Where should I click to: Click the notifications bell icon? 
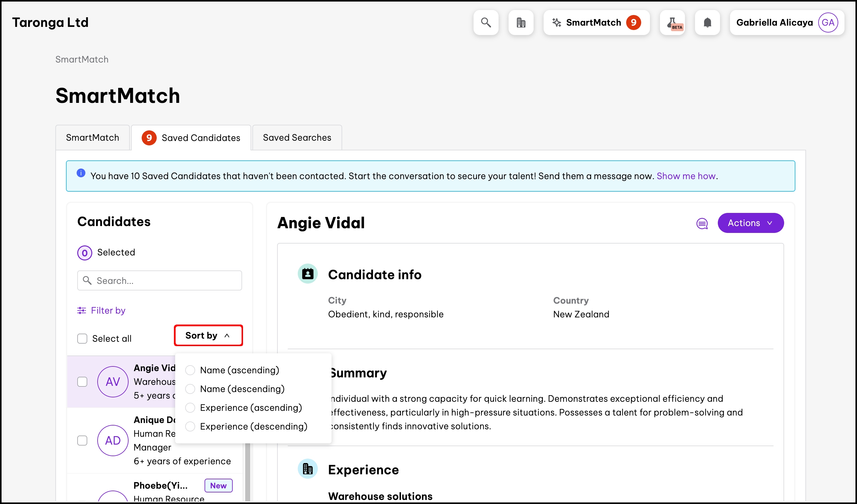pyautogui.click(x=707, y=23)
